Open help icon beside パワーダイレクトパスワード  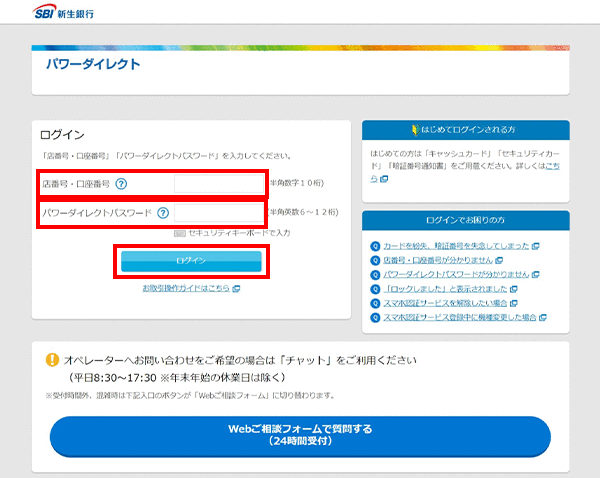pos(163,213)
